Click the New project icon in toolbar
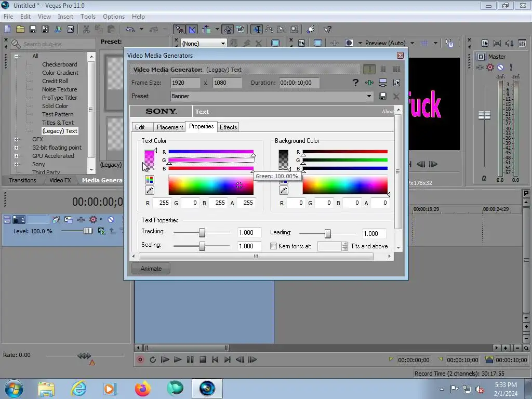 click(7, 29)
